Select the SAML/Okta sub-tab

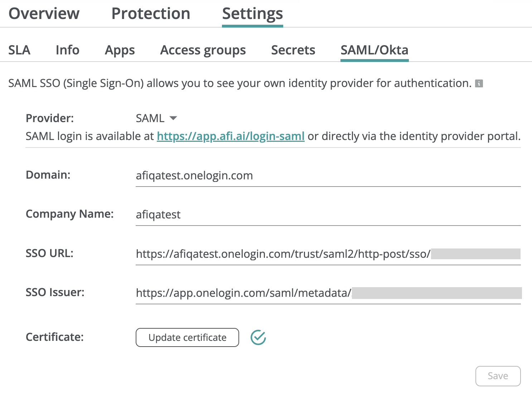[x=374, y=50]
